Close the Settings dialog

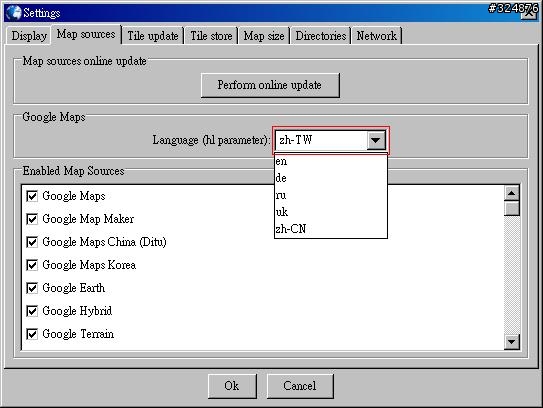coord(529,13)
